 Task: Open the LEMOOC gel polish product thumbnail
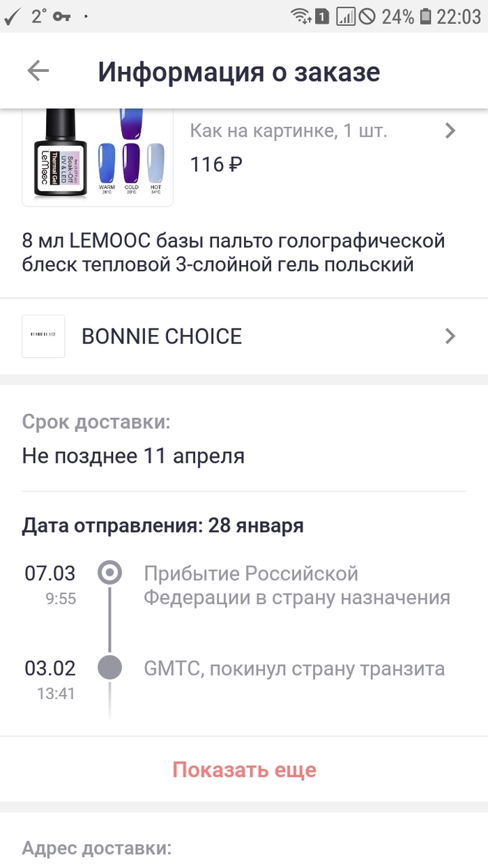pyautogui.click(x=98, y=158)
